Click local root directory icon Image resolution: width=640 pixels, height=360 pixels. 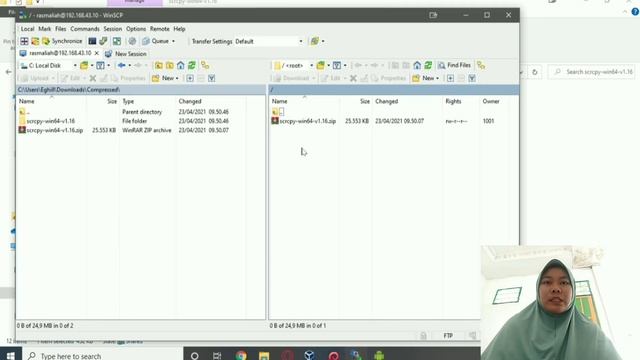point(169,66)
